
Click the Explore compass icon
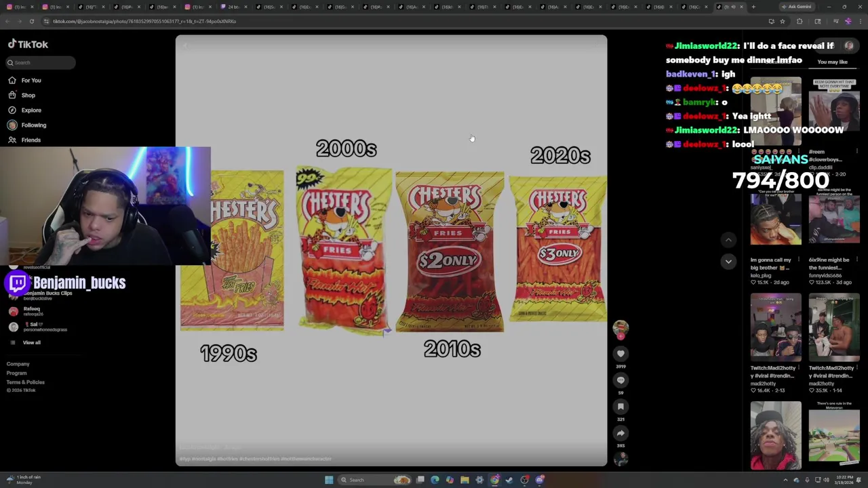[x=12, y=110]
